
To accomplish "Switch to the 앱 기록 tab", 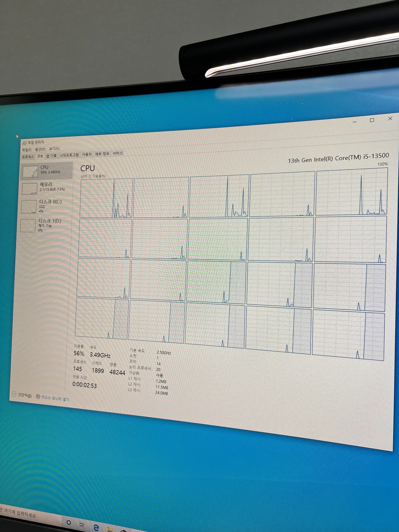I will [x=51, y=156].
